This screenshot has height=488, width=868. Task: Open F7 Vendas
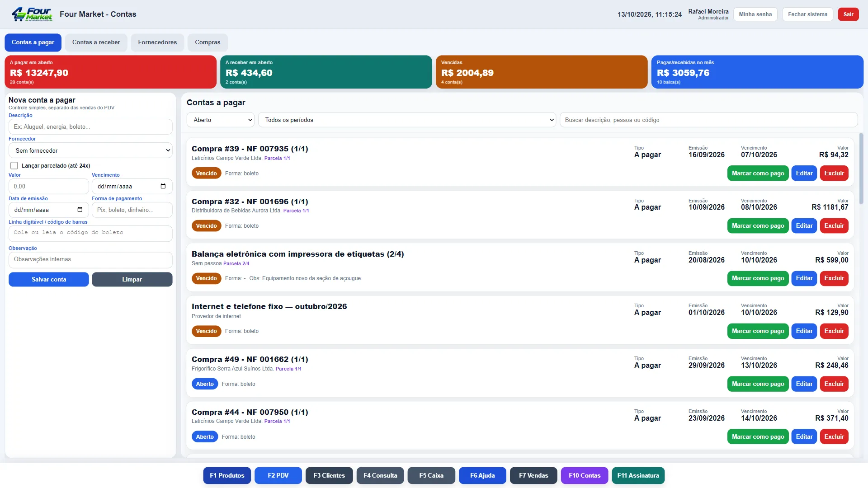pos(533,475)
